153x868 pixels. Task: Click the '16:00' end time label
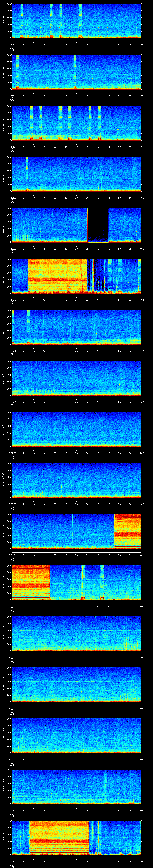[x=141, y=96]
